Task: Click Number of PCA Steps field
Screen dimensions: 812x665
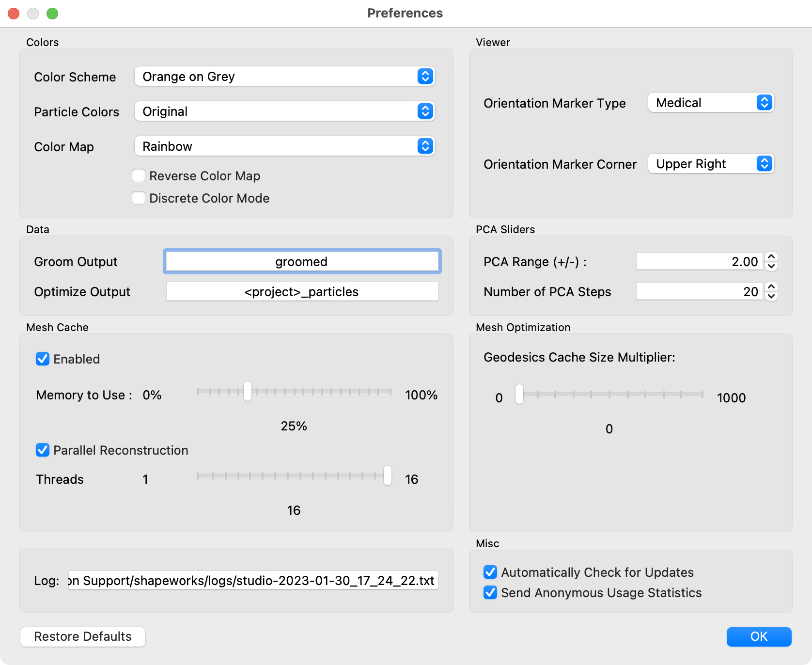Action: pyautogui.click(x=699, y=292)
